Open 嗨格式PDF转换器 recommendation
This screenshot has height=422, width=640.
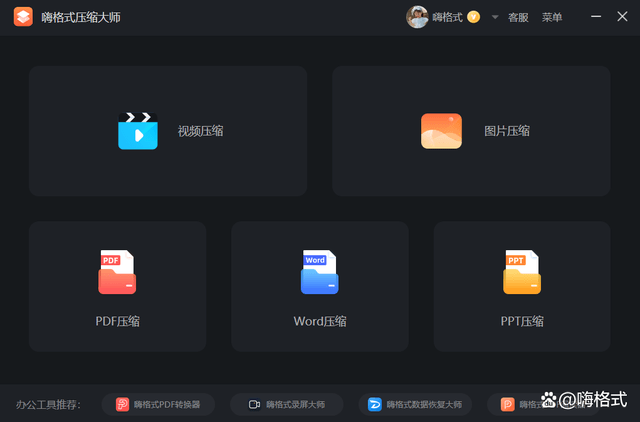click(159, 404)
